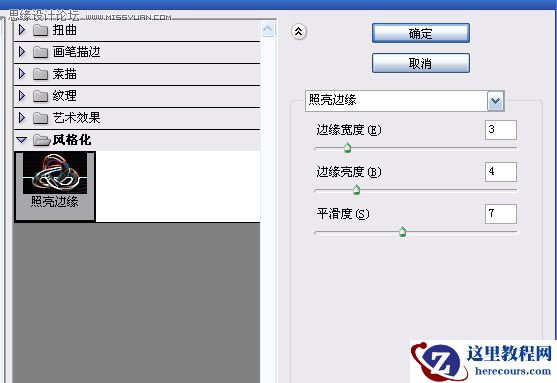The image size is (557, 383).
Task: Click the 艺术效果 category label
Action: point(76,118)
